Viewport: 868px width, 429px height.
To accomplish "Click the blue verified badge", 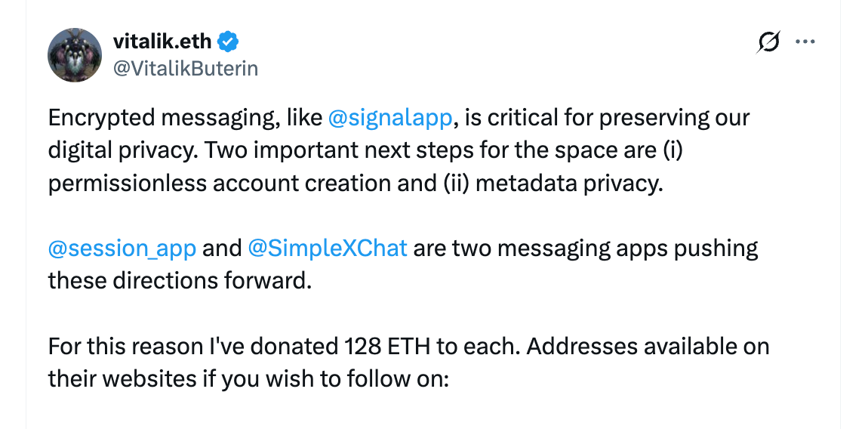I will point(229,41).
